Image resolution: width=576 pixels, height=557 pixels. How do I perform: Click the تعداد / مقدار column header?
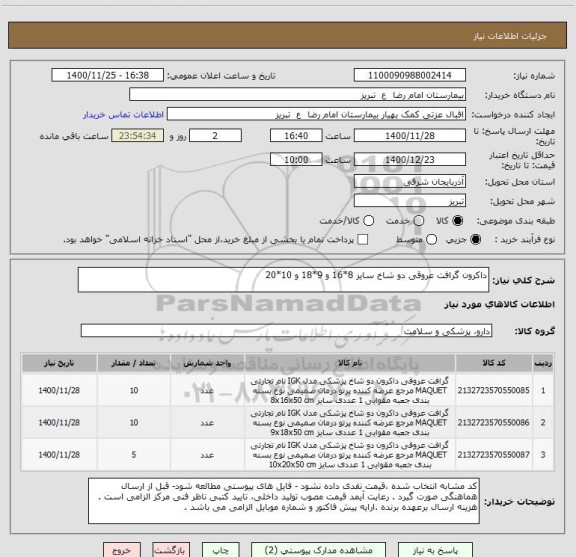pyautogui.click(x=134, y=363)
